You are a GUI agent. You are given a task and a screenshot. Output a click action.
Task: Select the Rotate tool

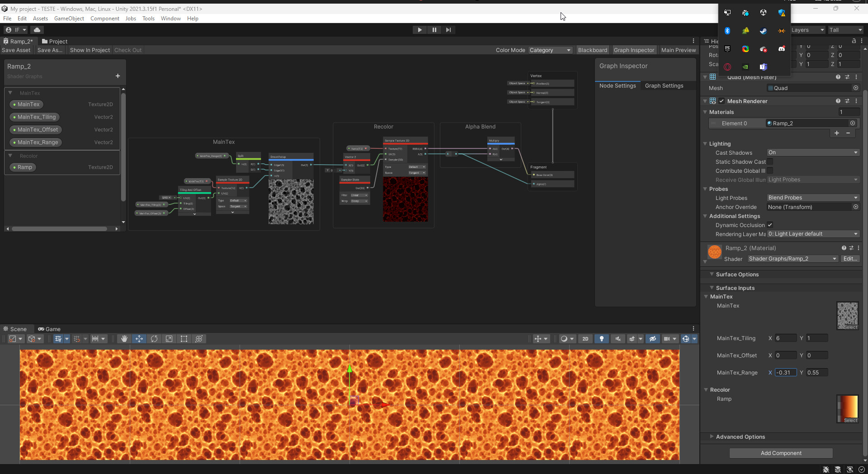pos(154,339)
